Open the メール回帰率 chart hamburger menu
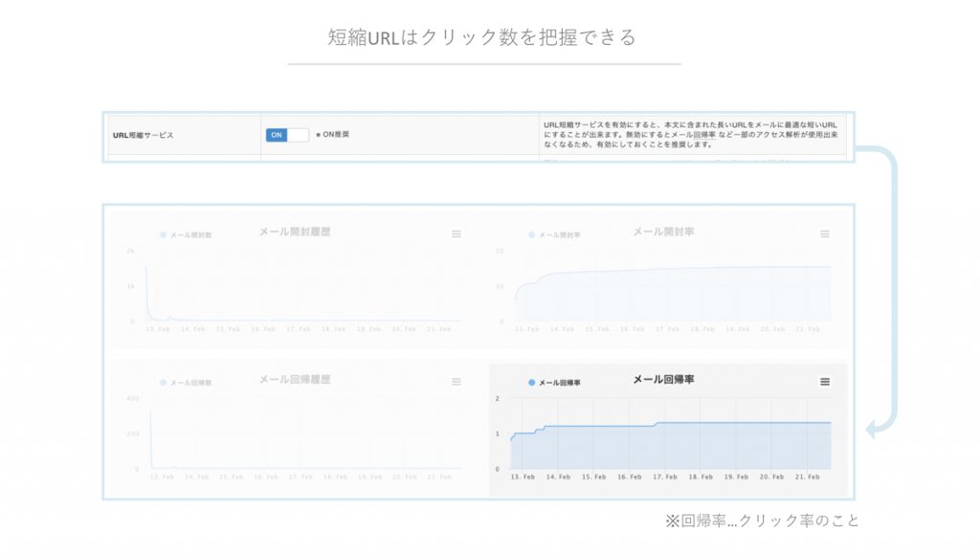The width and height of the screenshot is (980, 554). (x=825, y=382)
